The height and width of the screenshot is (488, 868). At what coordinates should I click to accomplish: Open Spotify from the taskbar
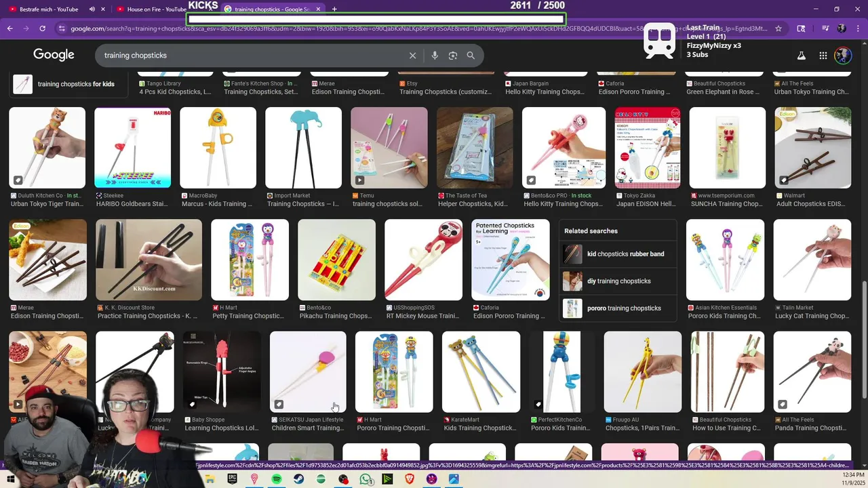click(x=277, y=479)
